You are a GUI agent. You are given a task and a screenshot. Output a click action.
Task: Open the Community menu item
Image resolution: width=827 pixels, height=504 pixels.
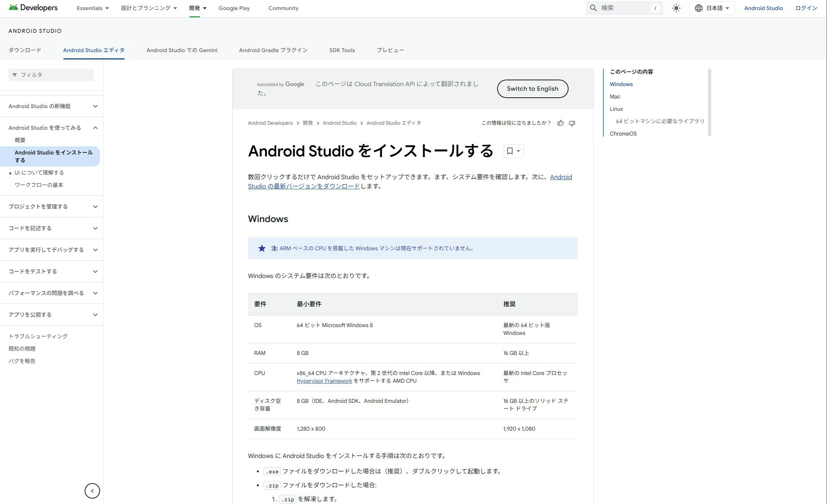click(x=283, y=8)
